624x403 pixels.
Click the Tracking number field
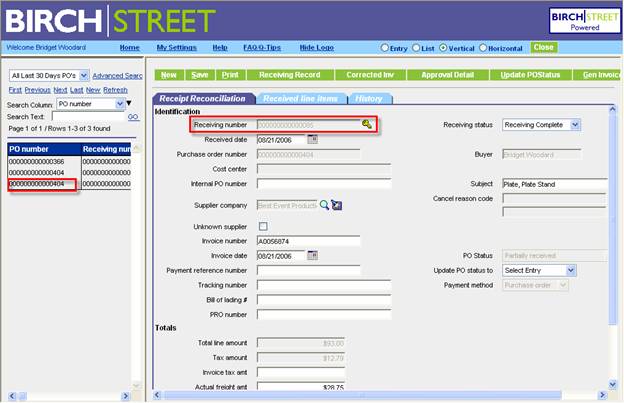324,285
